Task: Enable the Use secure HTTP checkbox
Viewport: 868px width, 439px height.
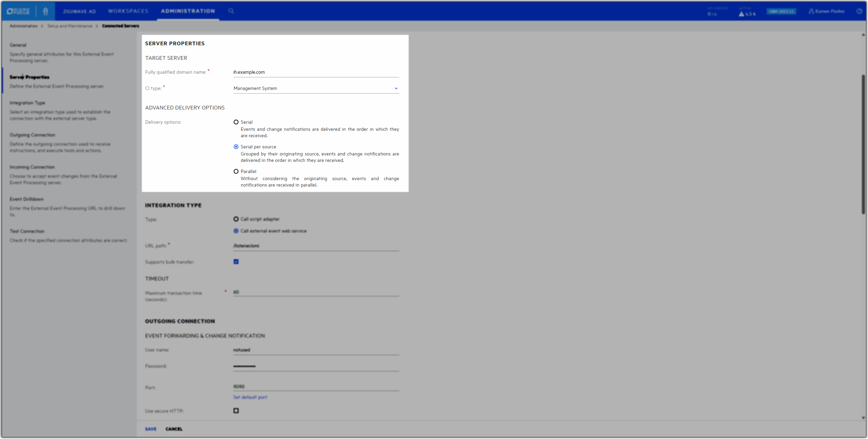Action: 236,410
